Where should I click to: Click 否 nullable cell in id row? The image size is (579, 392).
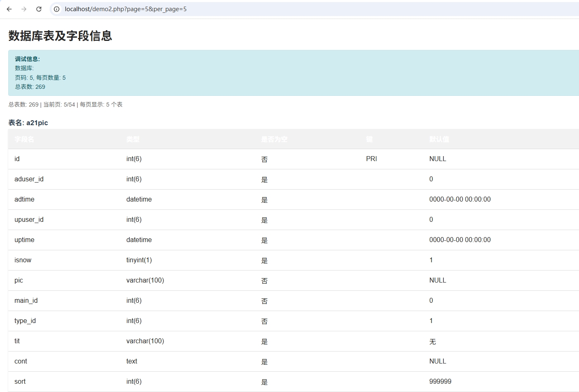[264, 159]
